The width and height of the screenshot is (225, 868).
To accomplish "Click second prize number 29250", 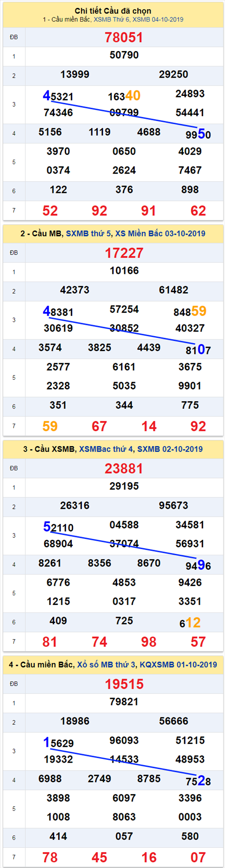I will point(173,74).
